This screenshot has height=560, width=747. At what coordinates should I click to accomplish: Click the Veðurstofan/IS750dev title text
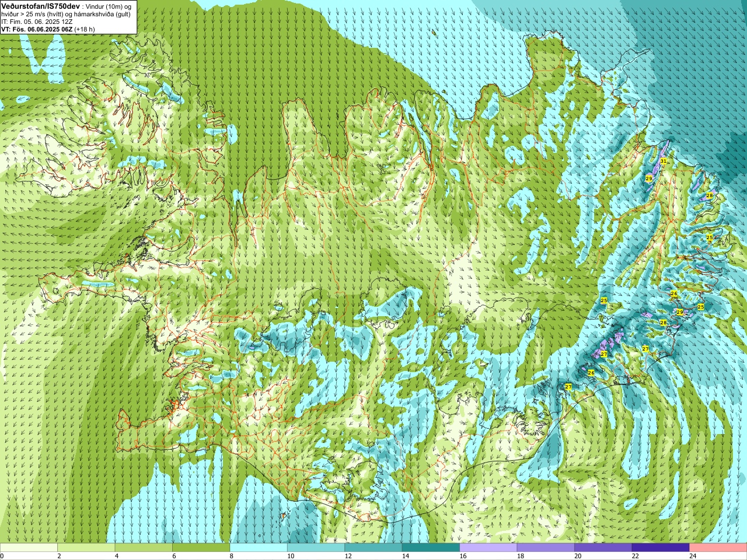click(40, 5)
